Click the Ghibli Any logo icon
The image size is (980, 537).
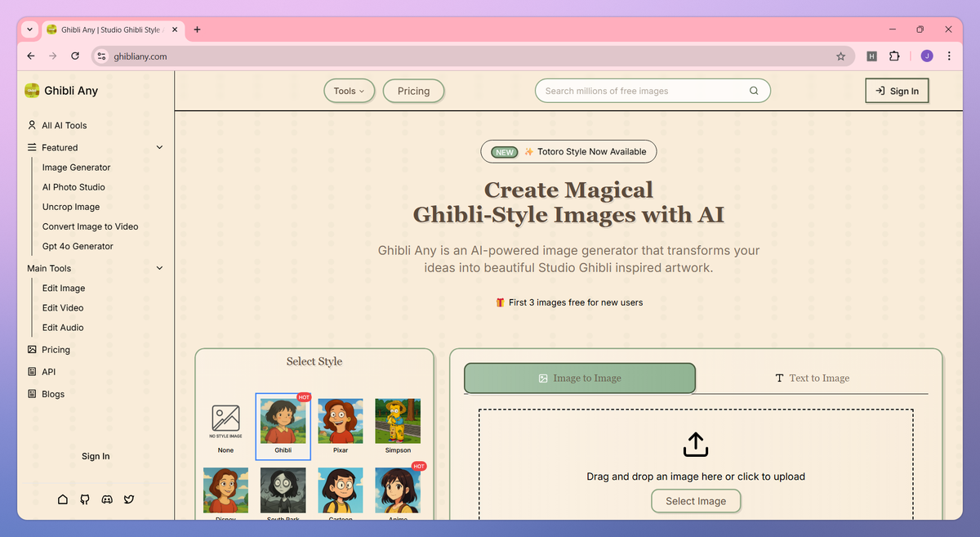pyautogui.click(x=32, y=91)
